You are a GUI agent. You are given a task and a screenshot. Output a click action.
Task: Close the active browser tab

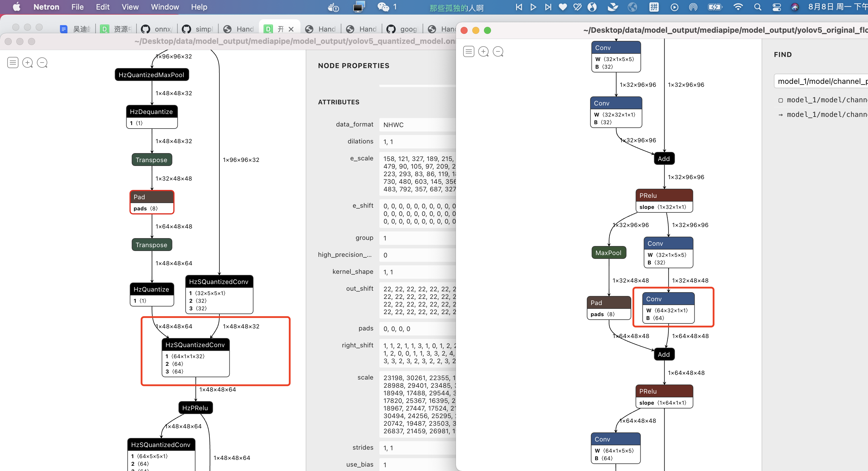pos(291,29)
